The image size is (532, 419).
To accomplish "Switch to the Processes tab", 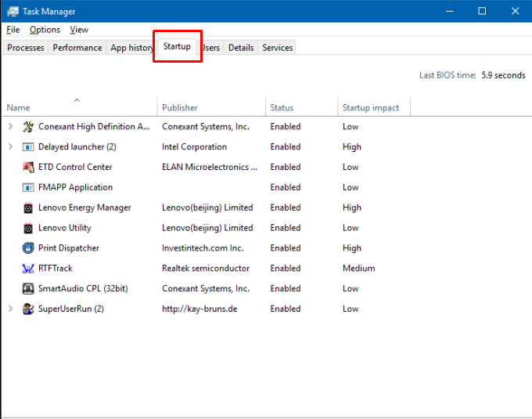I will 26,48.
